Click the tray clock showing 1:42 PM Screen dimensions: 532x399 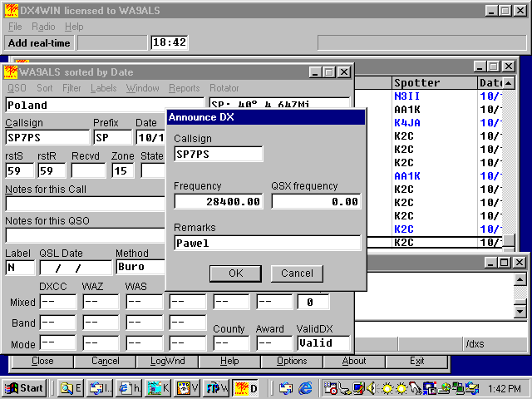click(504, 388)
